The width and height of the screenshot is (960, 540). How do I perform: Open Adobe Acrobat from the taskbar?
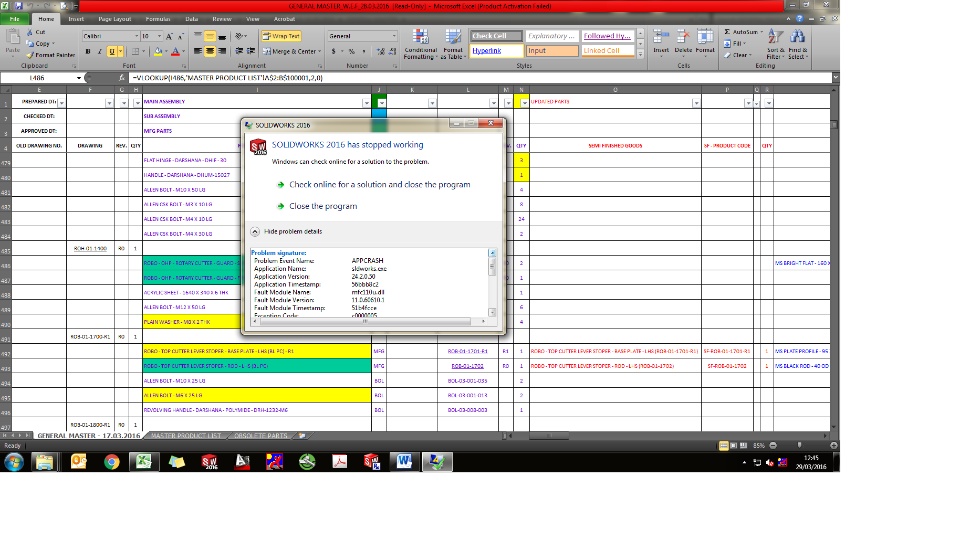coord(339,462)
